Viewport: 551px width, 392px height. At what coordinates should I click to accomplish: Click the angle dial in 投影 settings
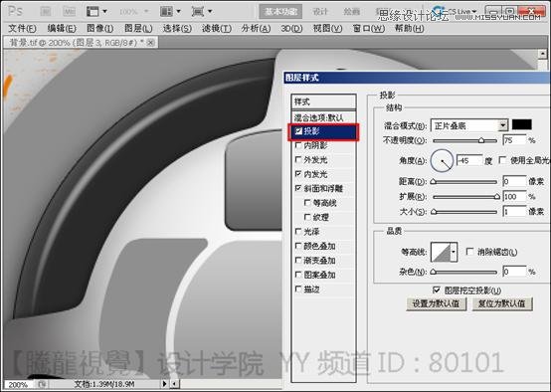tap(442, 160)
